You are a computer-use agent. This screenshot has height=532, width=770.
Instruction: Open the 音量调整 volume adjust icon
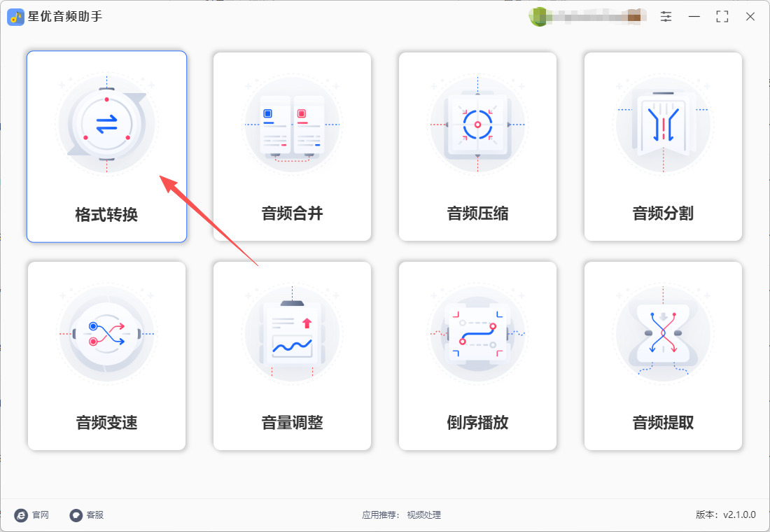tap(292, 333)
